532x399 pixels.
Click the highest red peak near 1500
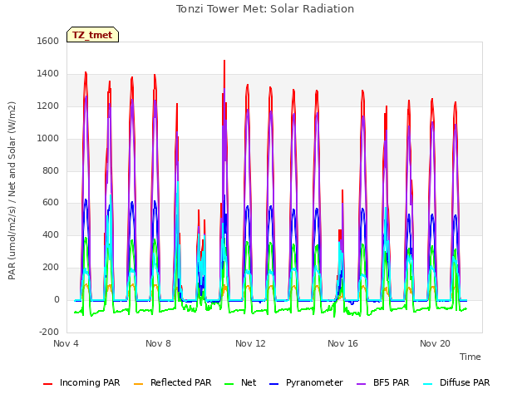(224, 62)
